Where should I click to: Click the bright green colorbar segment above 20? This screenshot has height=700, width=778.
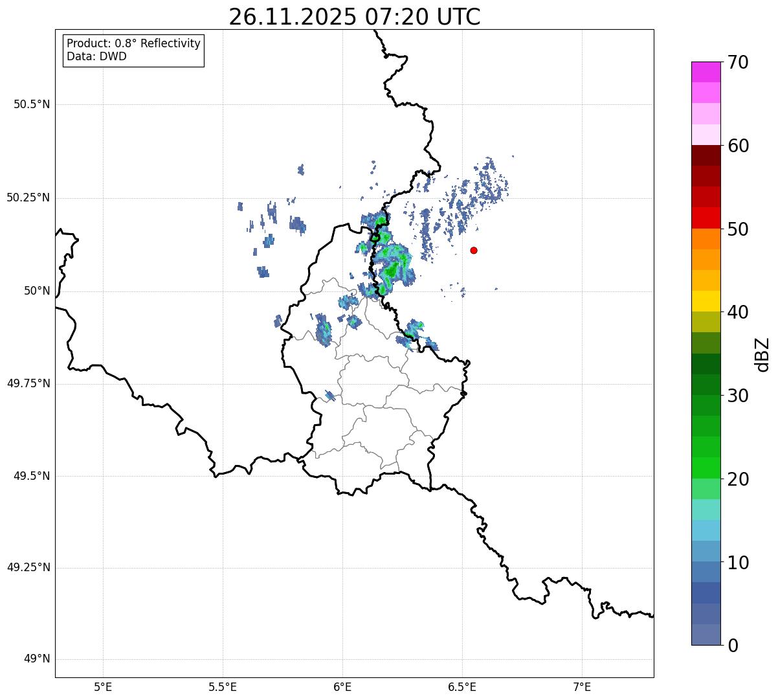click(706, 468)
